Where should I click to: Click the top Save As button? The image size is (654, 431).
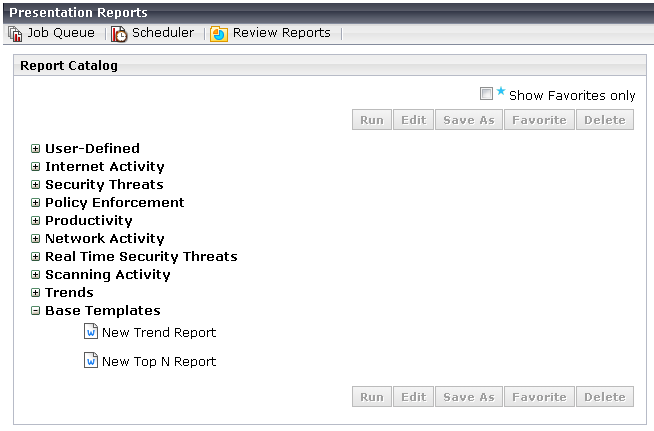coord(469,120)
